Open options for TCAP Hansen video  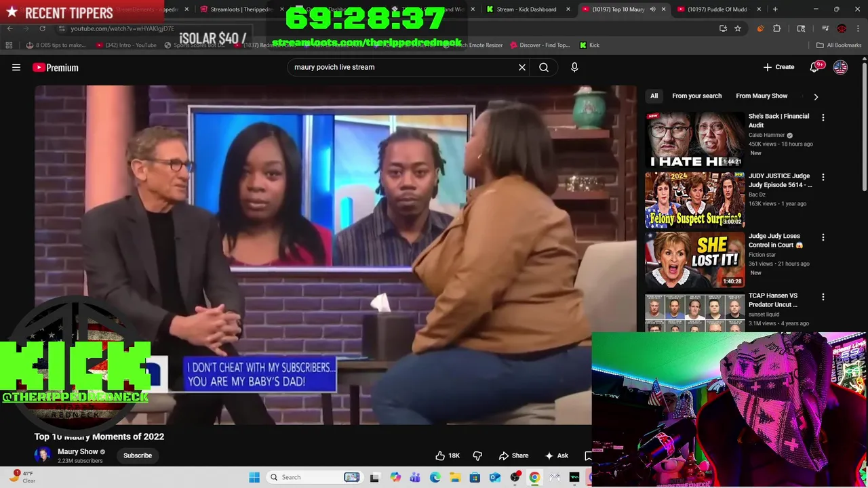coord(823,297)
